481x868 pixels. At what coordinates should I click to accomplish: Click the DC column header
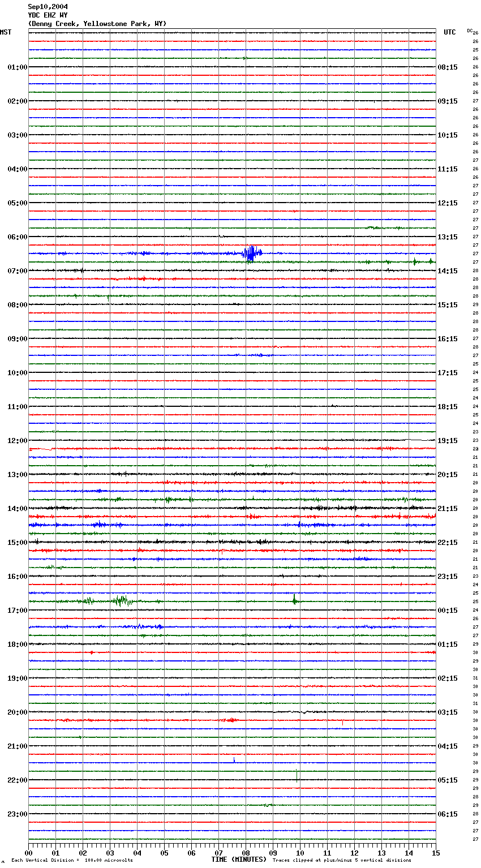[469, 31]
